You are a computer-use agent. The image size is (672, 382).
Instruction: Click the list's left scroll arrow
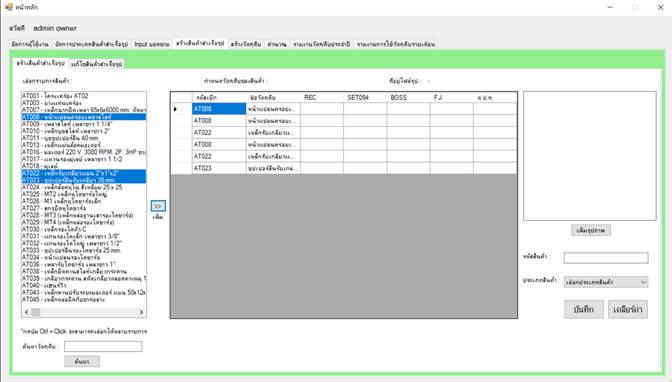click(27, 312)
